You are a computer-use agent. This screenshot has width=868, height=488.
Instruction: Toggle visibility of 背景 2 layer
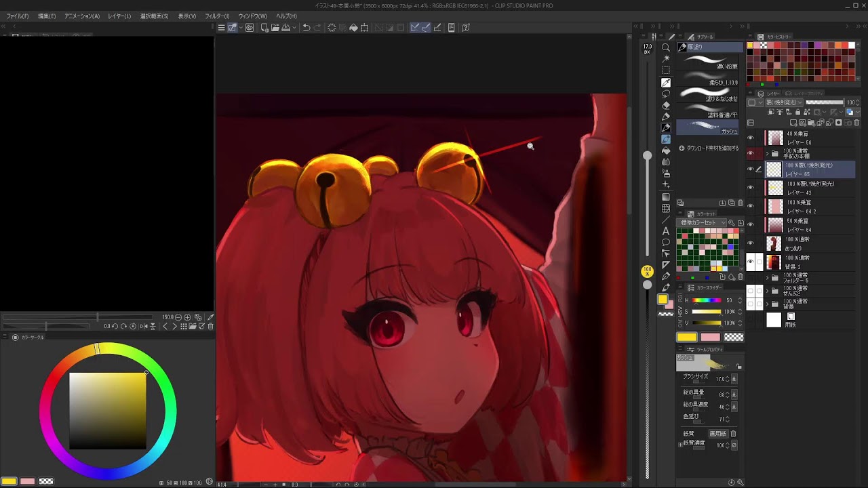pos(750,262)
